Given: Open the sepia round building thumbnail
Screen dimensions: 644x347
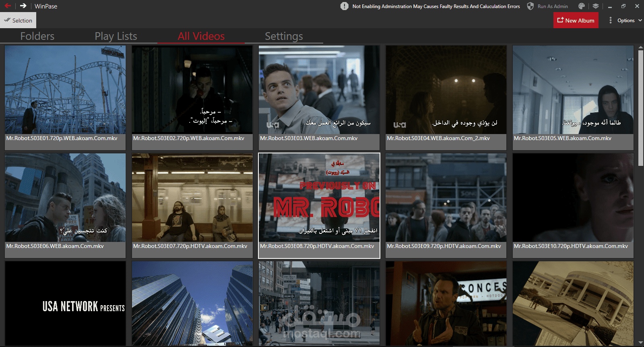Looking at the screenshot, I should tap(573, 304).
